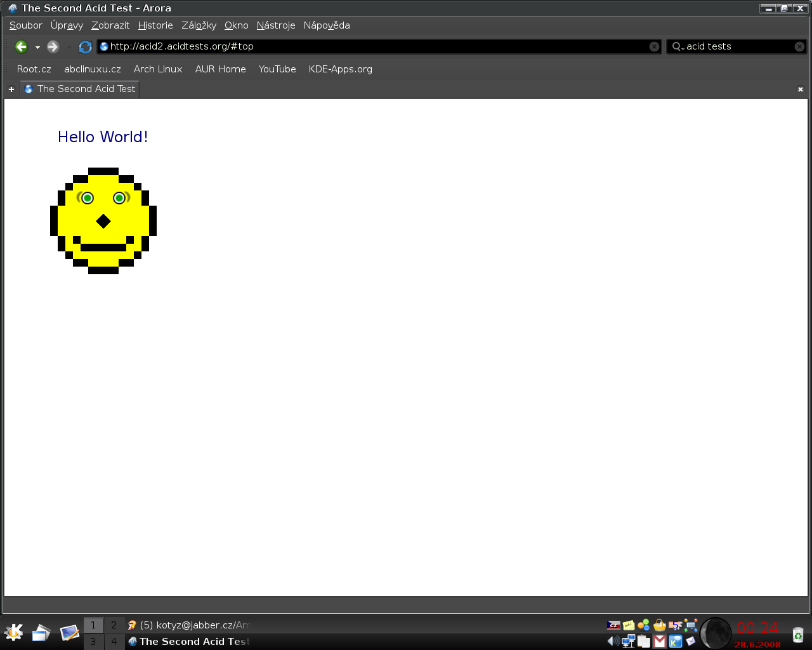
Task: Click the mail envelope tray icon
Action: click(691, 641)
